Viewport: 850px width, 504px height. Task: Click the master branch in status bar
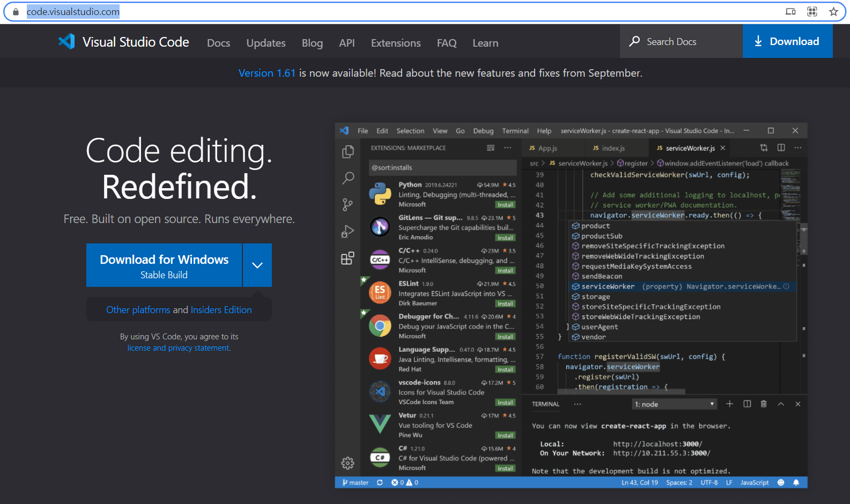click(x=355, y=483)
